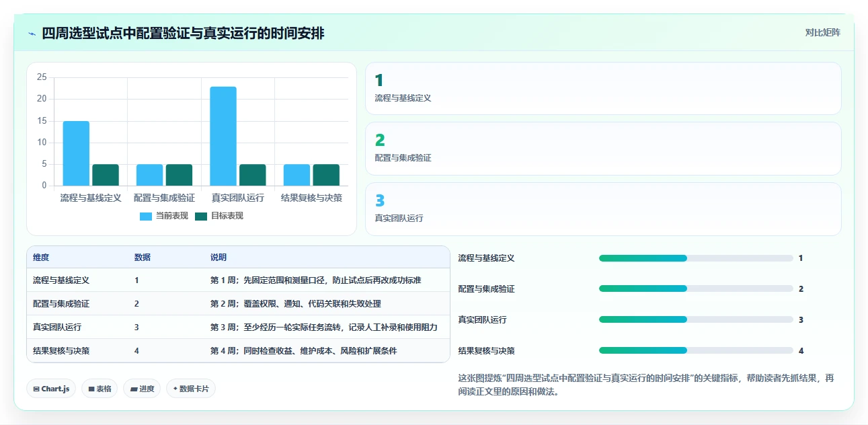The width and height of the screenshot is (868, 425).
Task: Click the 流程与基线定义 progress bar
Action: [x=696, y=258]
